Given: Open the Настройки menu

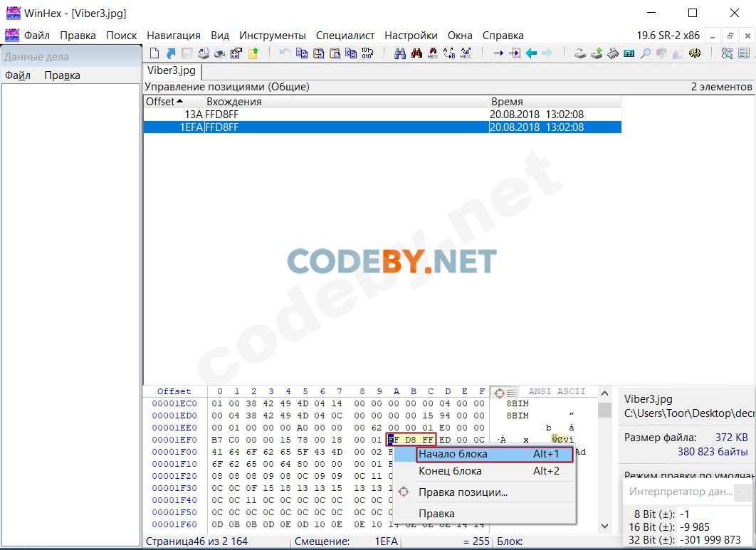Looking at the screenshot, I should tap(411, 36).
